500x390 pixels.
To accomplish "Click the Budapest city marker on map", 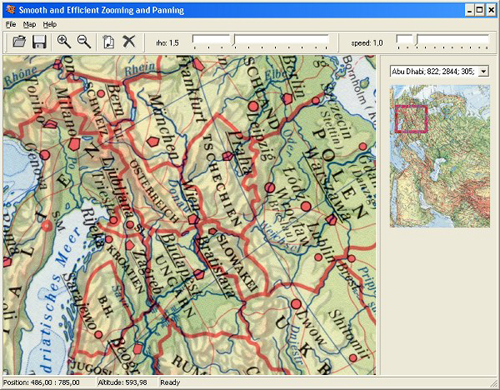I will click(x=199, y=274).
